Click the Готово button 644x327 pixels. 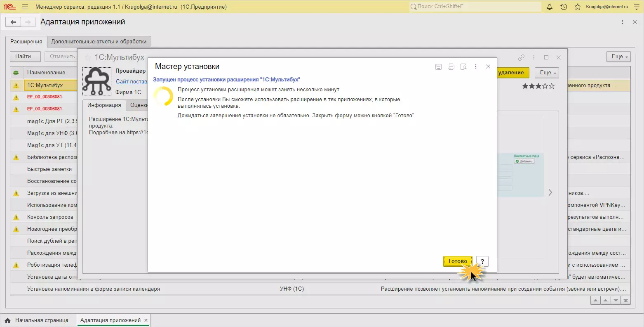coord(458,261)
